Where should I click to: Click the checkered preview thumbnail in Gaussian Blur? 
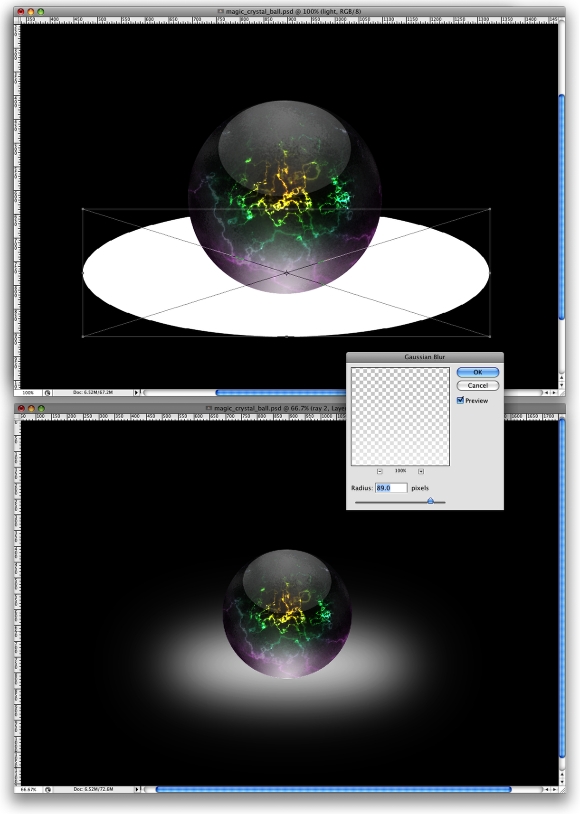tap(400, 416)
